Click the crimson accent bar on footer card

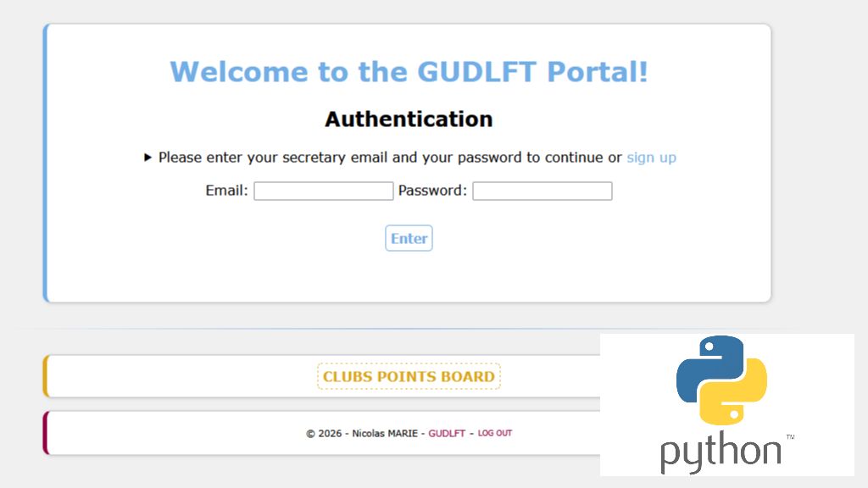coord(46,433)
